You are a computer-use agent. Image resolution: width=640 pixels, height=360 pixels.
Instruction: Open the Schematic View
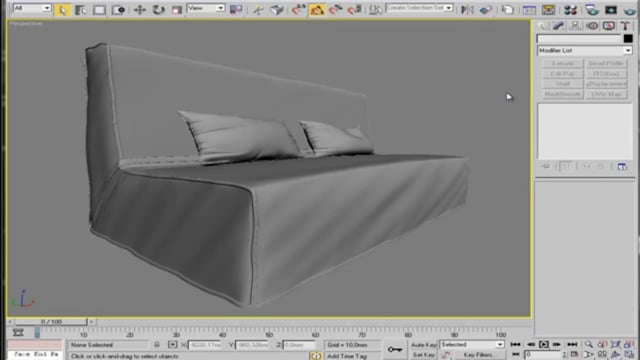(x=549, y=9)
